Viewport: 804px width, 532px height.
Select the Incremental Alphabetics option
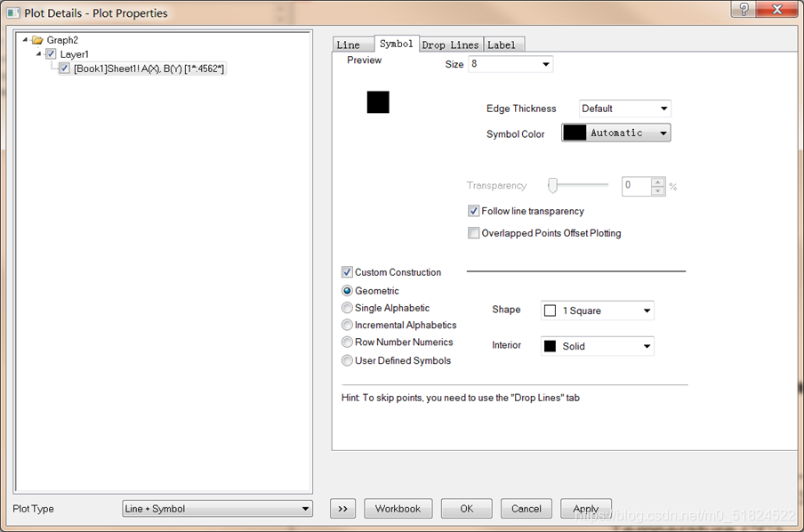[x=347, y=325]
